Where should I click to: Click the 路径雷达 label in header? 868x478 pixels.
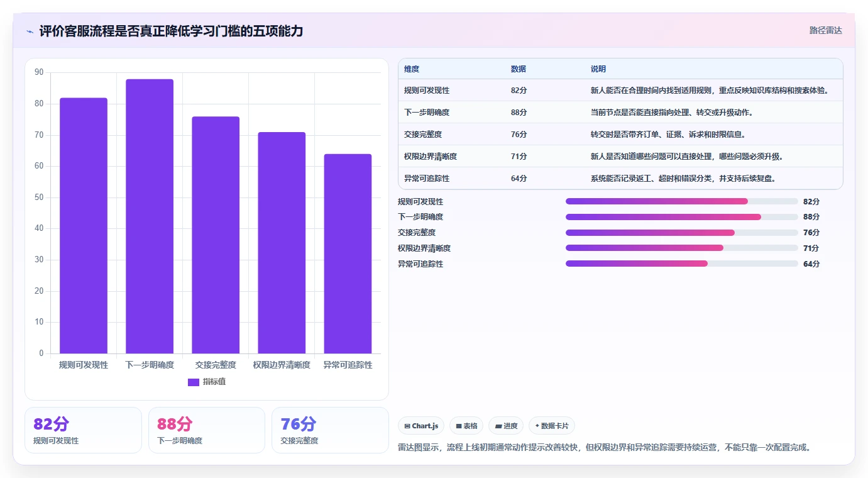coord(825,30)
